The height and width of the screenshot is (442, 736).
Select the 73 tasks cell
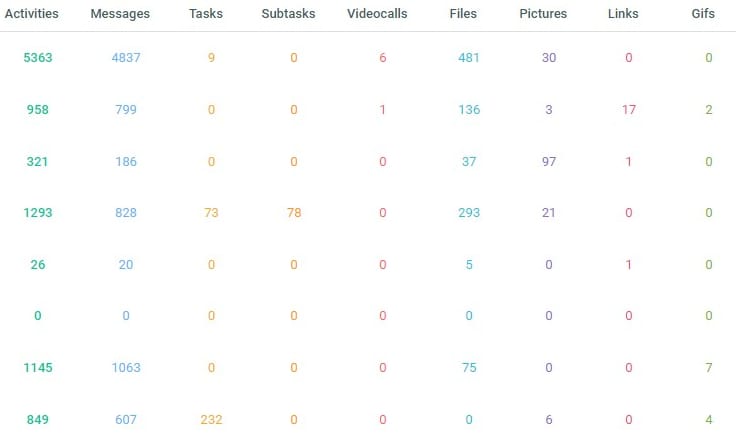point(211,213)
